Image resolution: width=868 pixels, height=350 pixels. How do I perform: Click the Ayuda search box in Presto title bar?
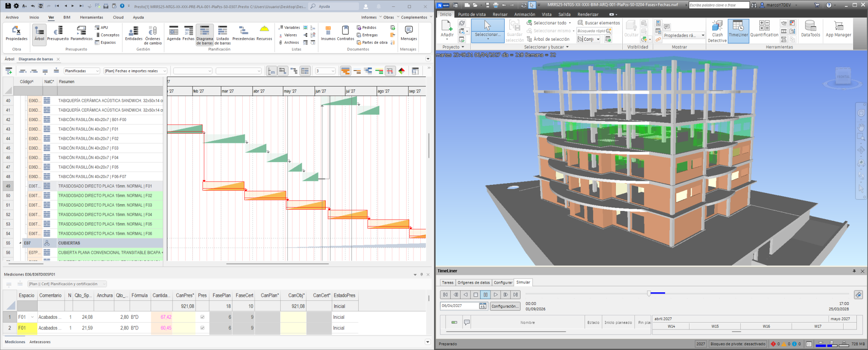pos(334,6)
